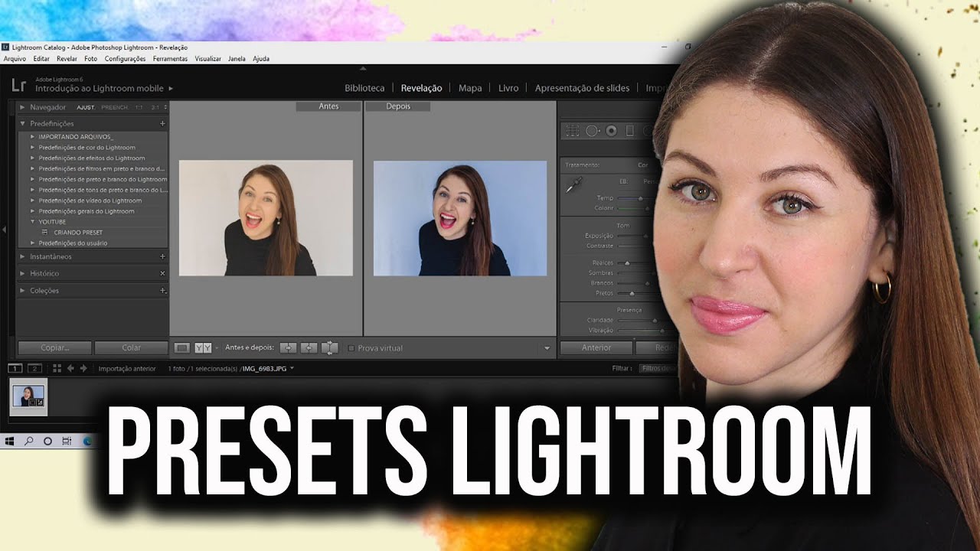Collapse left panel group side arrow
This screenshot has height=551, width=980.
(x=4, y=229)
